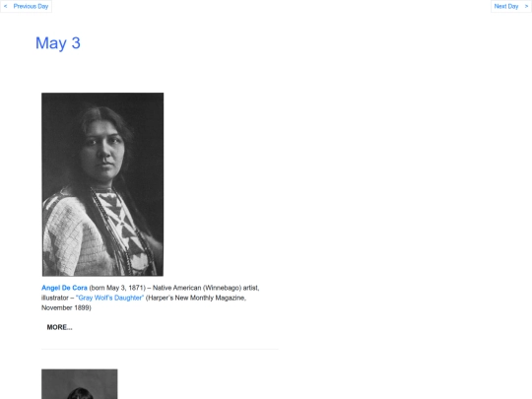
Task: Click the left arrow beside Previous Day
Action: (x=6, y=6)
